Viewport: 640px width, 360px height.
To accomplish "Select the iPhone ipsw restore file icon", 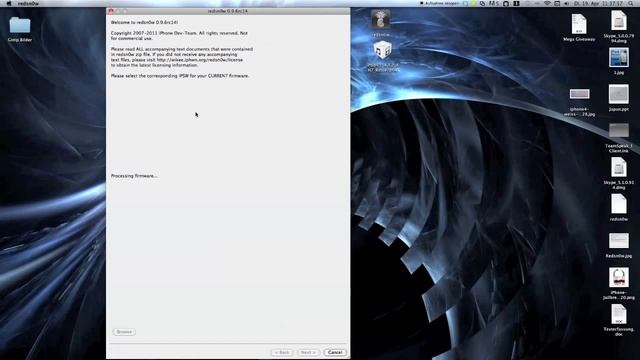I will (x=382, y=51).
